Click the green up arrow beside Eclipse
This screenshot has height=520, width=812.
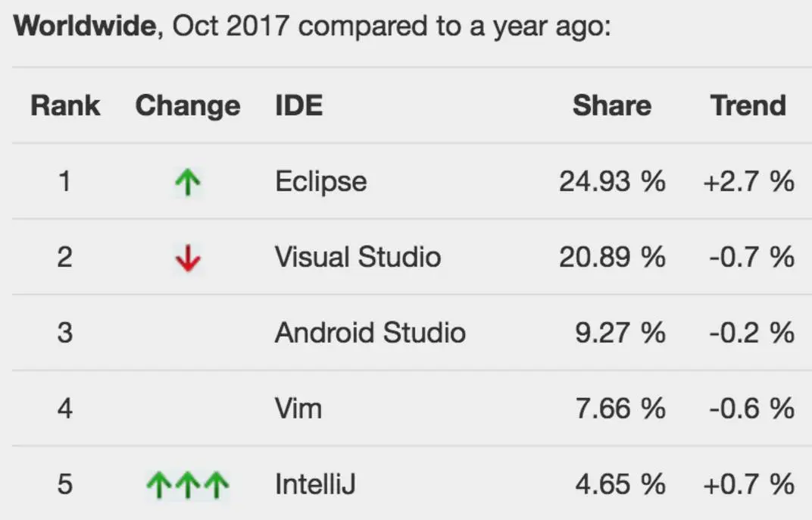(x=188, y=183)
